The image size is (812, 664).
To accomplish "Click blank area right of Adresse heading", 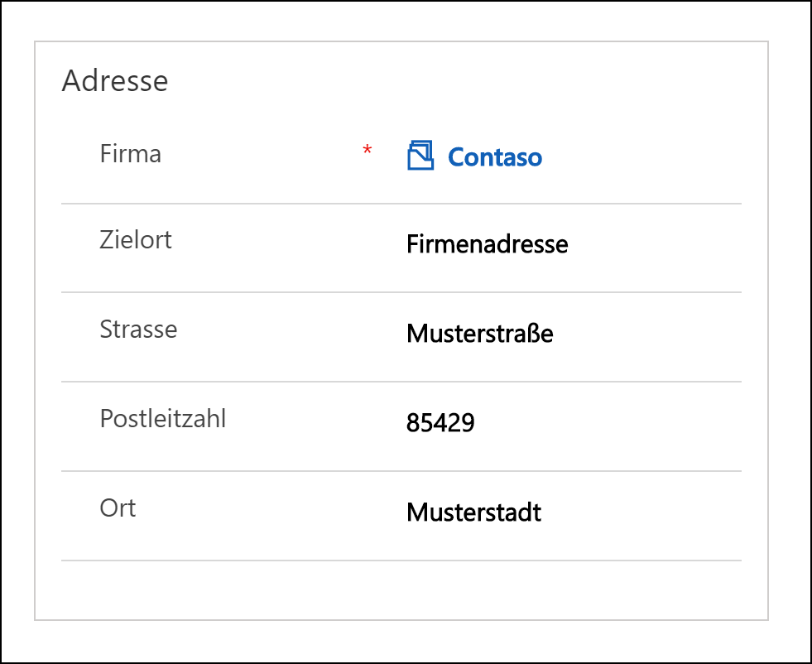I will (x=466, y=81).
